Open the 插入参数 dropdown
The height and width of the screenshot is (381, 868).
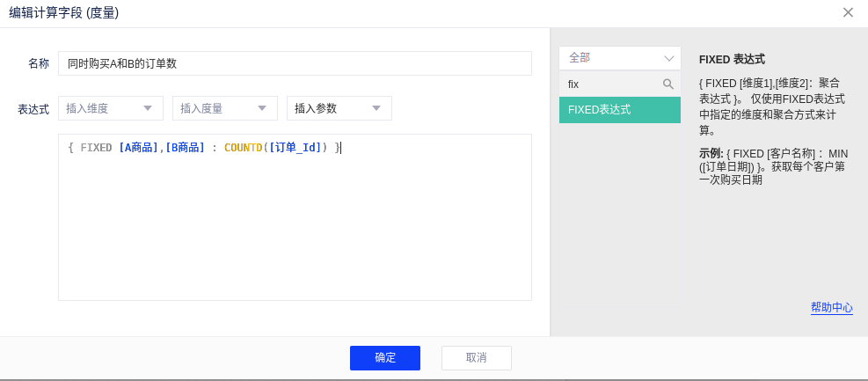[x=339, y=108]
